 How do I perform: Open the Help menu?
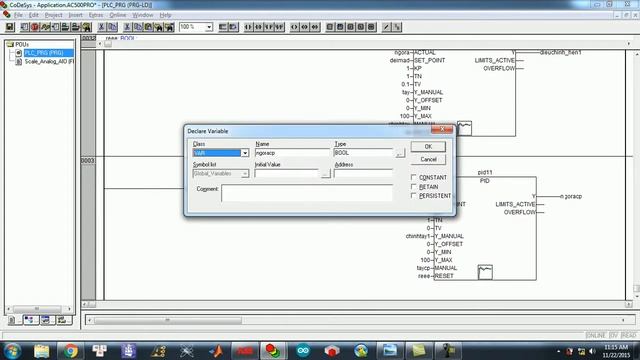tap(165, 15)
